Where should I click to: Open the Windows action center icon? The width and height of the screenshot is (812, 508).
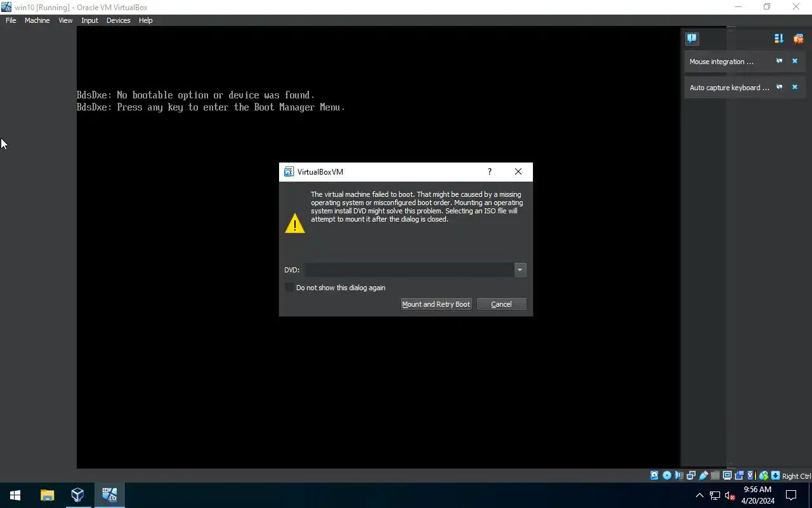pyautogui.click(x=791, y=495)
